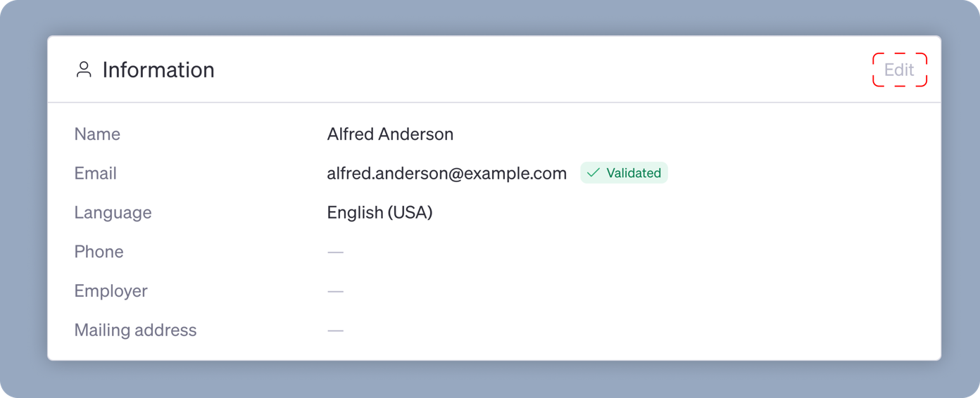Click the empty dash in Mailing address row
Viewport: 980px width, 398px height.
click(x=335, y=330)
